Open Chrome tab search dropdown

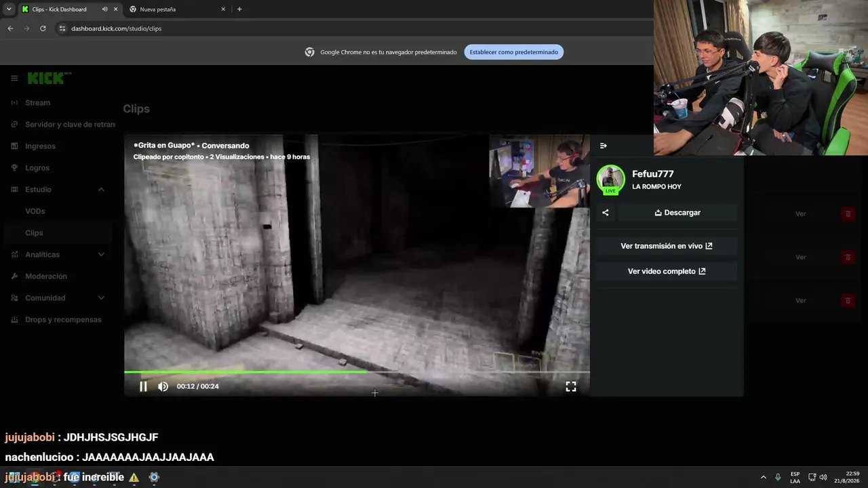point(9,9)
